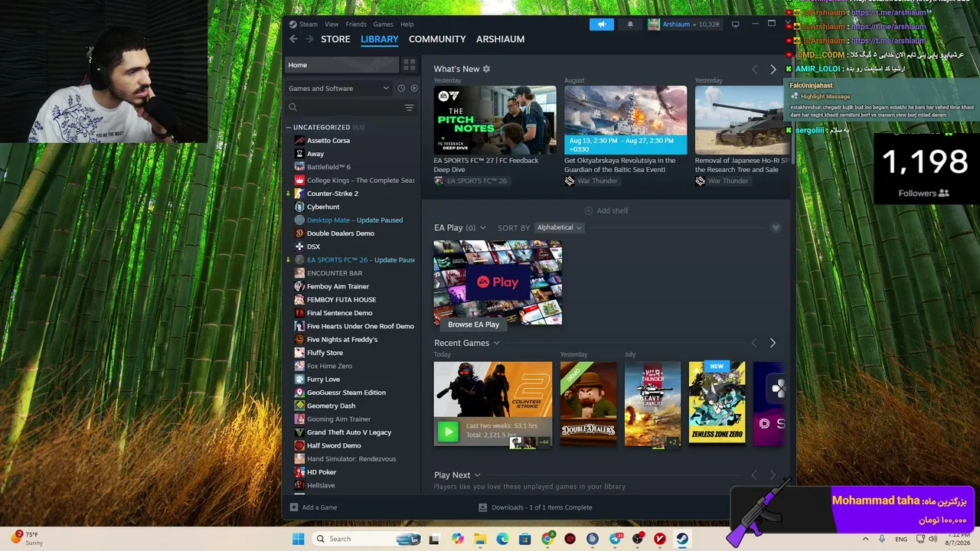Image resolution: width=980 pixels, height=551 pixels.
Task: Open the Windows Start menu
Action: pyautogui.click(x=298, y=539)
